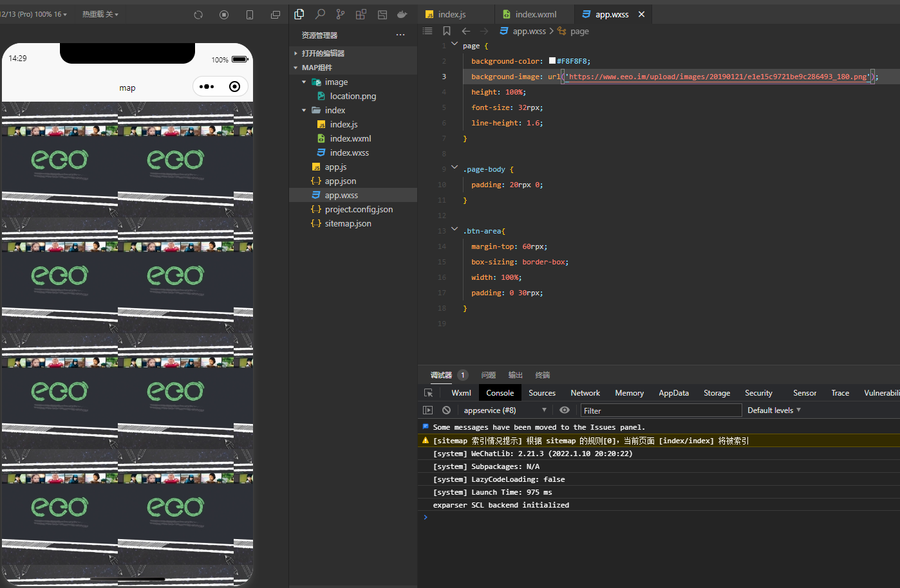Open the Extensions blocks icon
The width and height of the screenshot is (900, 588).
tap(361, 14)
